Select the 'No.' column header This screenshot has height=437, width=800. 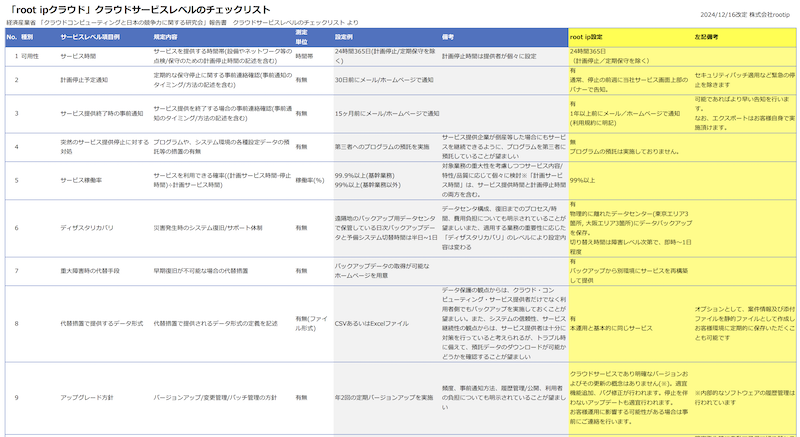click(12, 37)
